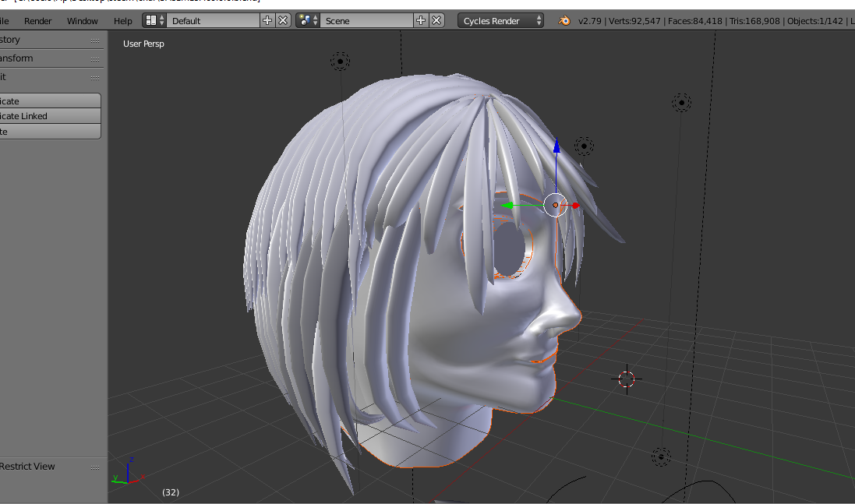Click the Default layout name field
Viewport: 855px width, 504px height.
[213, 21]
